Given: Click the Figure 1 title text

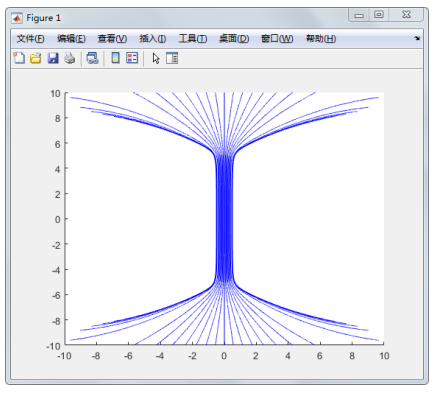Looking at the screenshot, I should tap(43, 18).
